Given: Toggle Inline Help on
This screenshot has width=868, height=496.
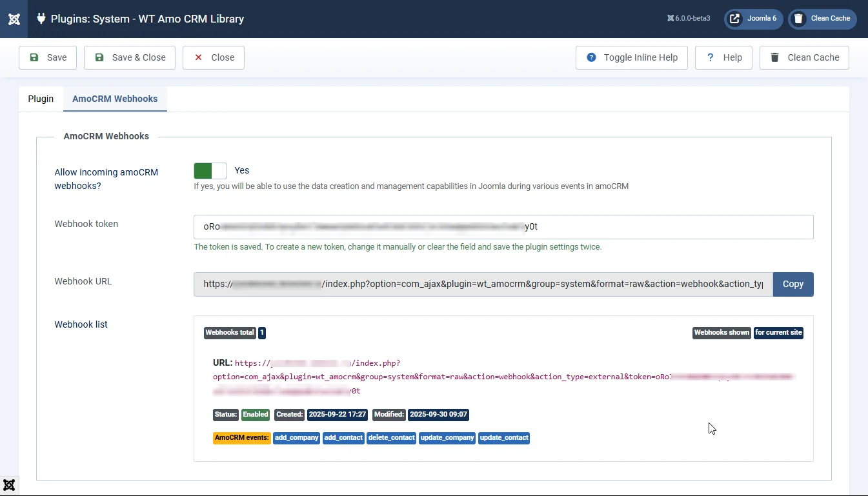Looking at the screenshot, I should 632,57.
